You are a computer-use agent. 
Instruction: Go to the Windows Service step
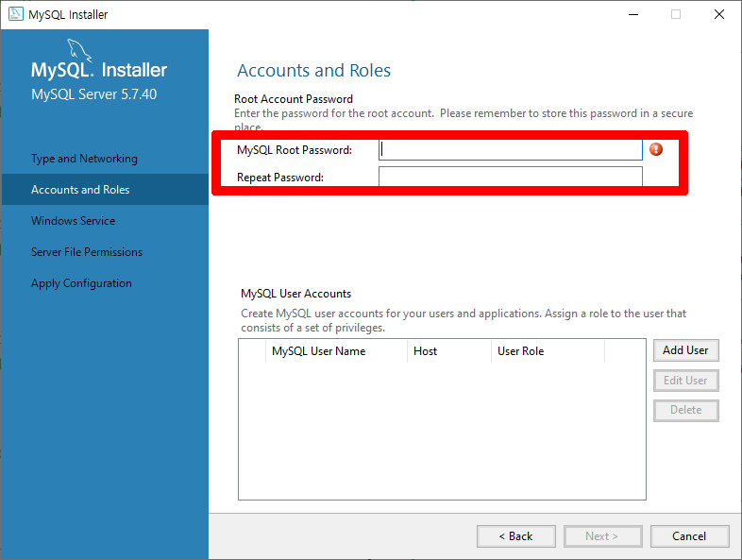pyautogui.click(x=74, y=221)
